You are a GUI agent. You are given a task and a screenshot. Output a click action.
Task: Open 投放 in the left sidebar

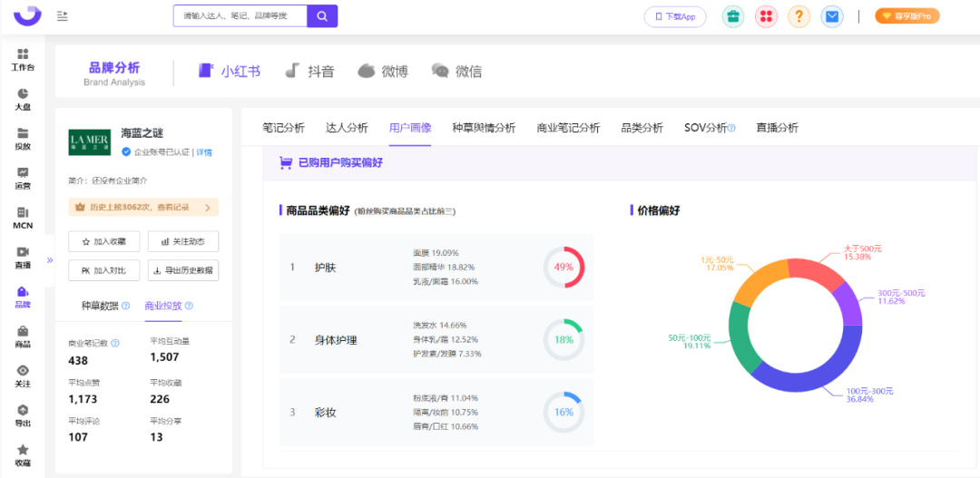[x=23, y=139]
